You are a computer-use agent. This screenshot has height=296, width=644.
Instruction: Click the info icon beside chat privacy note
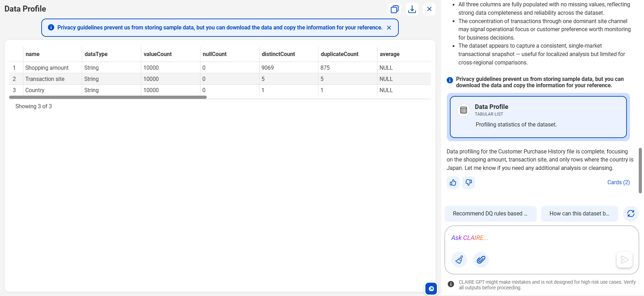450,80
